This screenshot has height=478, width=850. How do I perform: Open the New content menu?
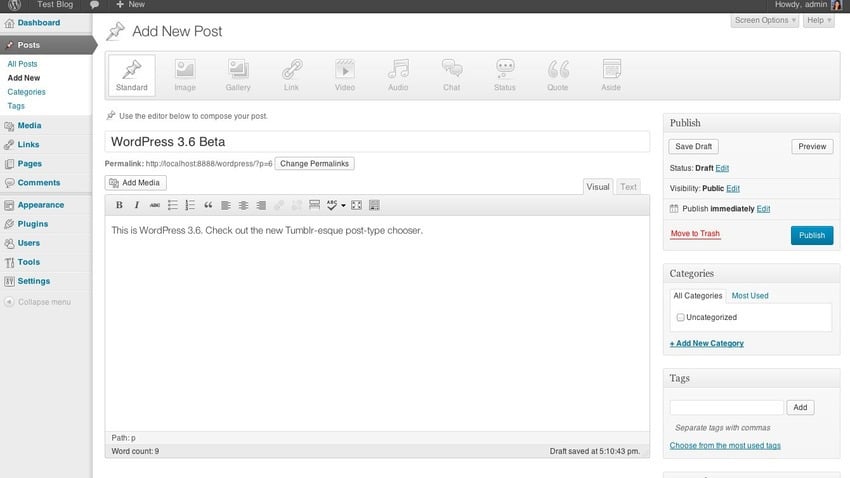[131, 4]
